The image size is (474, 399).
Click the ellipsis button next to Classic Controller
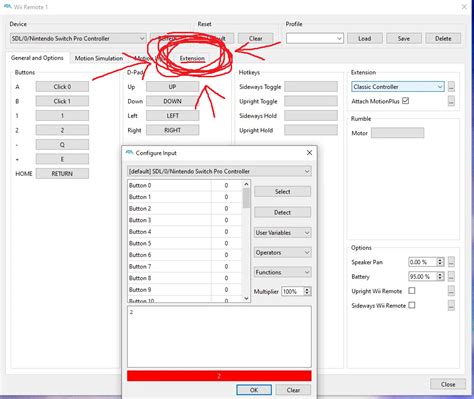click(x=451, y=87)
